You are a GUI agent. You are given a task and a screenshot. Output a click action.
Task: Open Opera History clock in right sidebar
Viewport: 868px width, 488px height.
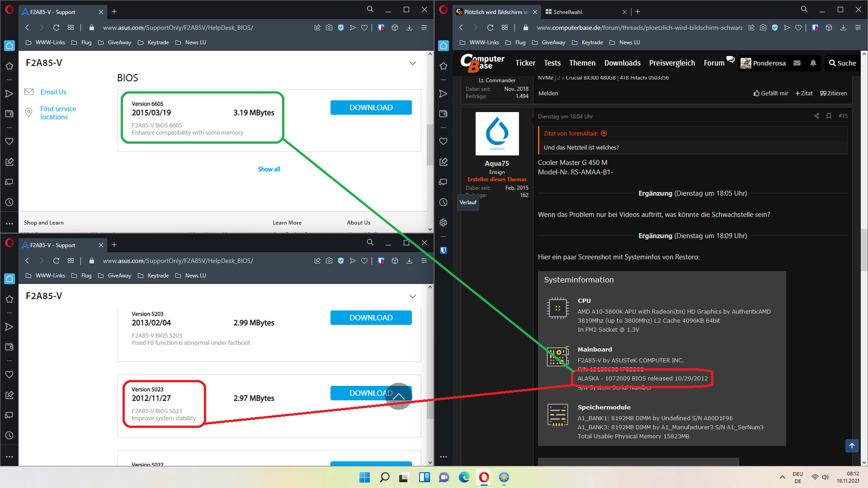pos(443,202)
